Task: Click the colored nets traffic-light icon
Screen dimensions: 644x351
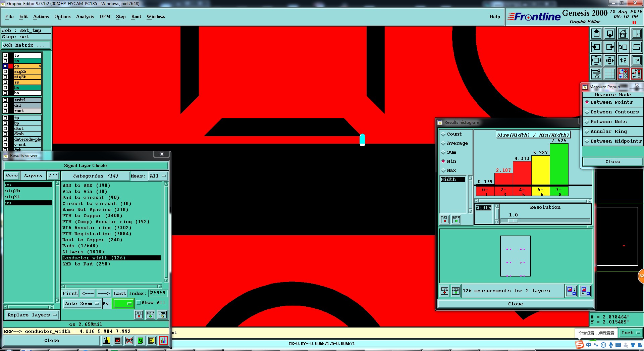Action: (623, 74)
